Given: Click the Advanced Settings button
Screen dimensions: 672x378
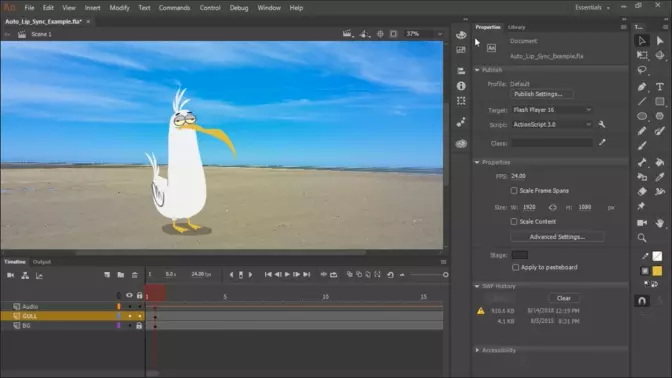Looking at the screenshot, I should [557, 237].
